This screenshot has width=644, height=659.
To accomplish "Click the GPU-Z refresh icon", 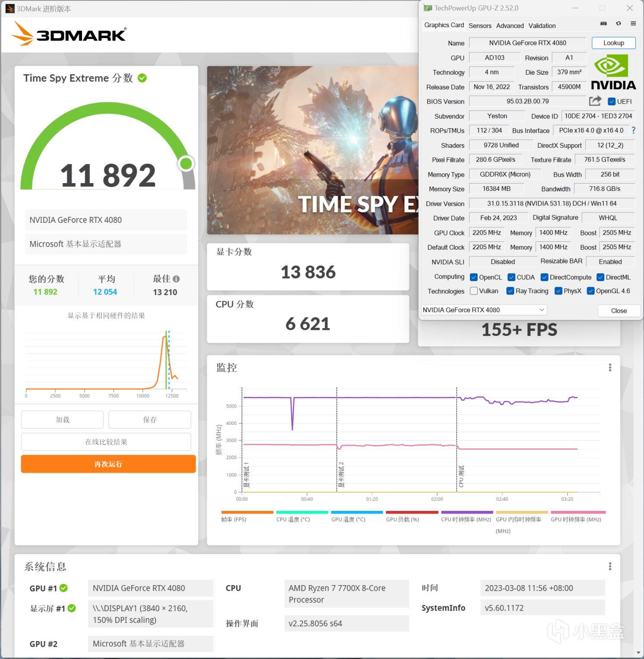I will coord(619,23).
